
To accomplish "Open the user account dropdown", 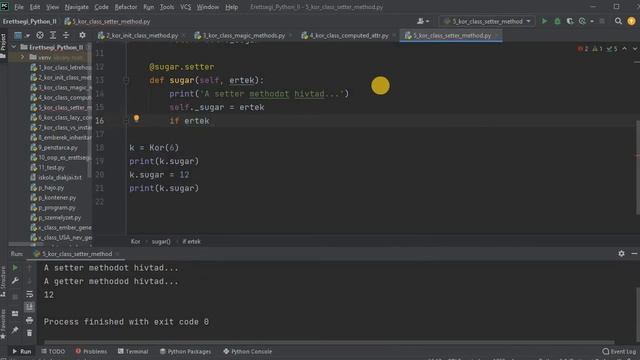I will 423,21.
